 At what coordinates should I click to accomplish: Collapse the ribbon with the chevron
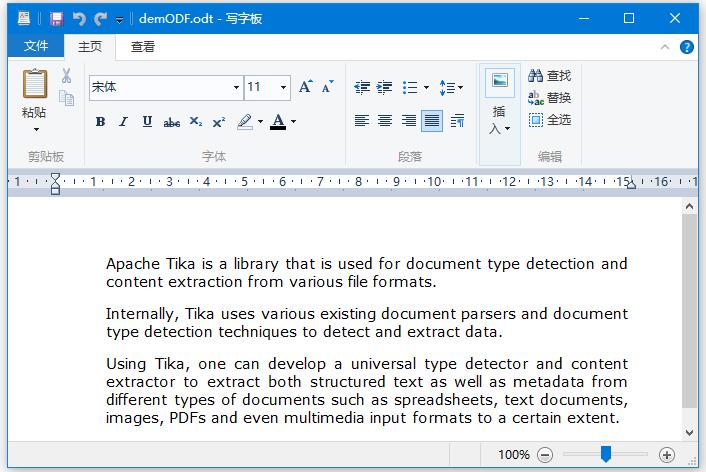665,47
